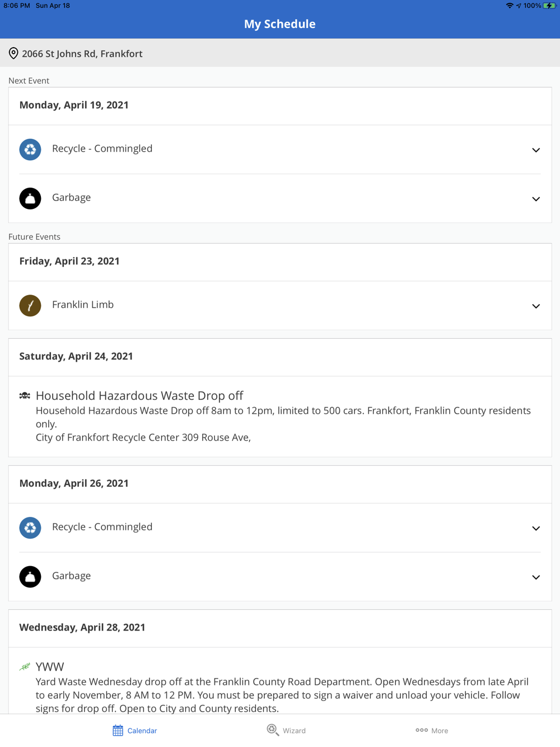The height and width of the screenshot is (747, 560).
Task: Expand Recycle - Commingled on April 26
Action: 536,528
